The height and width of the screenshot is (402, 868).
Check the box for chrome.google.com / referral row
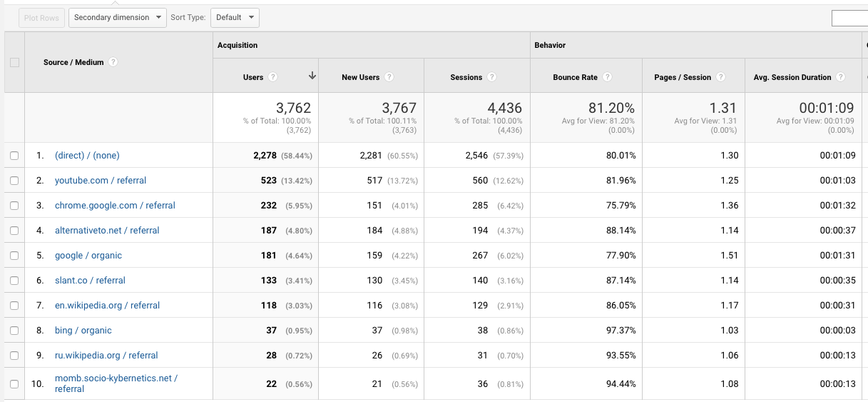pyautogui.click(x=14, y=206)
